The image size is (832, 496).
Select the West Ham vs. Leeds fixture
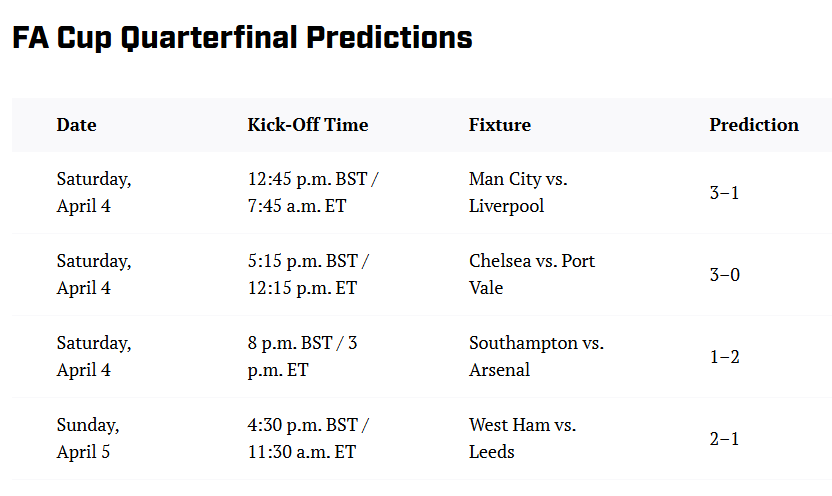pyautogui.click(x=522, y=438)
